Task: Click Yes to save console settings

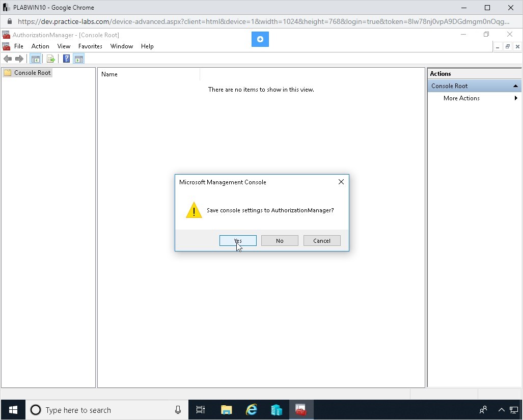Action: [238, 241]
